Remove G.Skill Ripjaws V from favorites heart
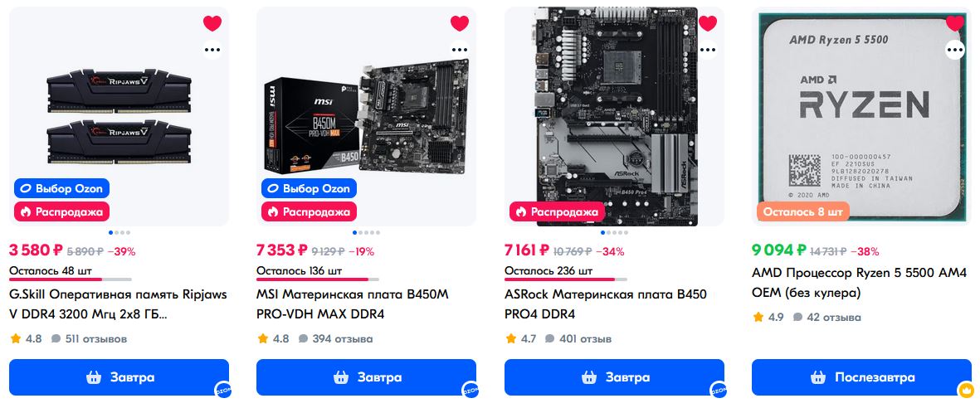 [212, 24]
